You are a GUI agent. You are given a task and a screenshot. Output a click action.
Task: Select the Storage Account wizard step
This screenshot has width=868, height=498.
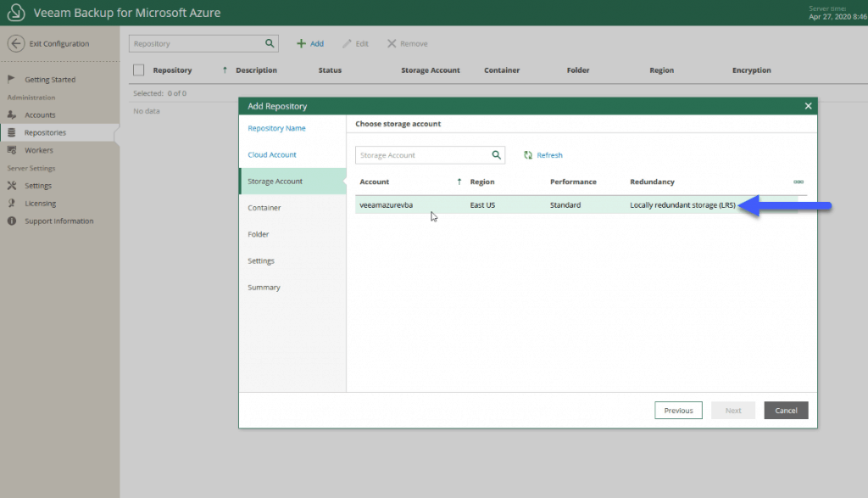292,182
